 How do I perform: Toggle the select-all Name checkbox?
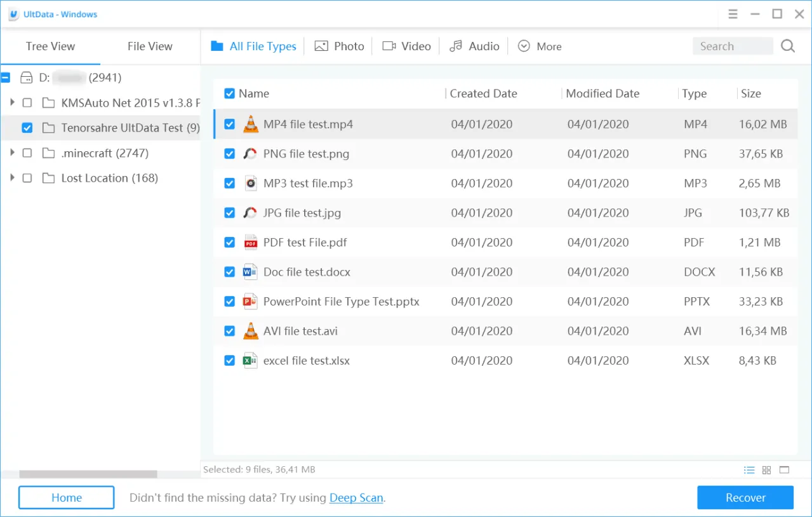tap(230, 94)
